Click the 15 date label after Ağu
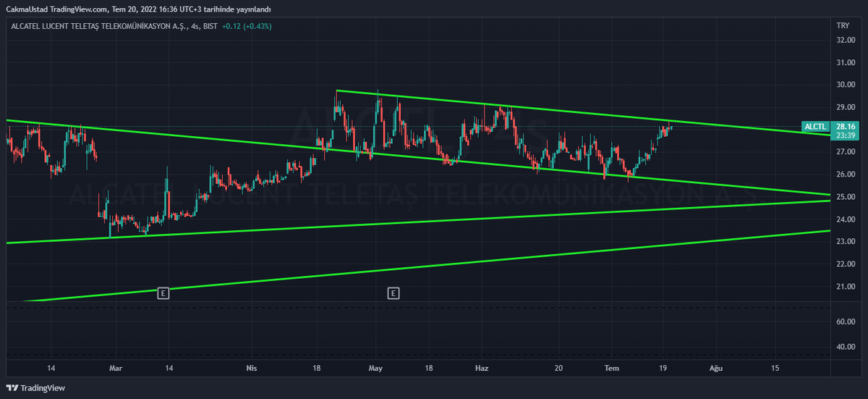 click(x=775, y=368)
